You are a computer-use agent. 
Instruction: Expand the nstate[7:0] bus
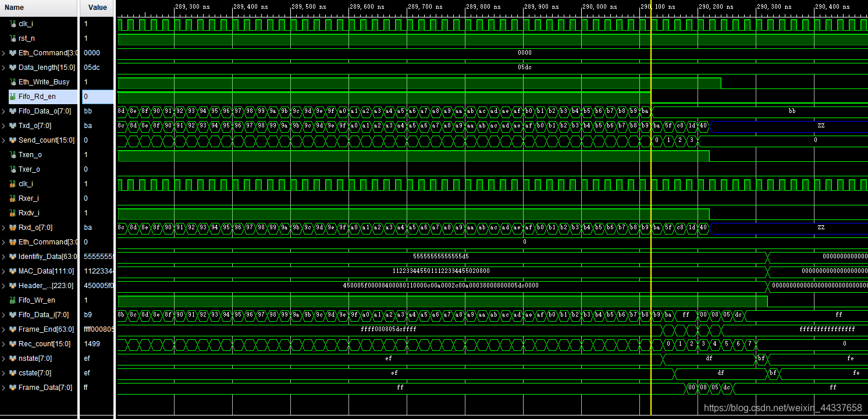click(x=4, y=358)
